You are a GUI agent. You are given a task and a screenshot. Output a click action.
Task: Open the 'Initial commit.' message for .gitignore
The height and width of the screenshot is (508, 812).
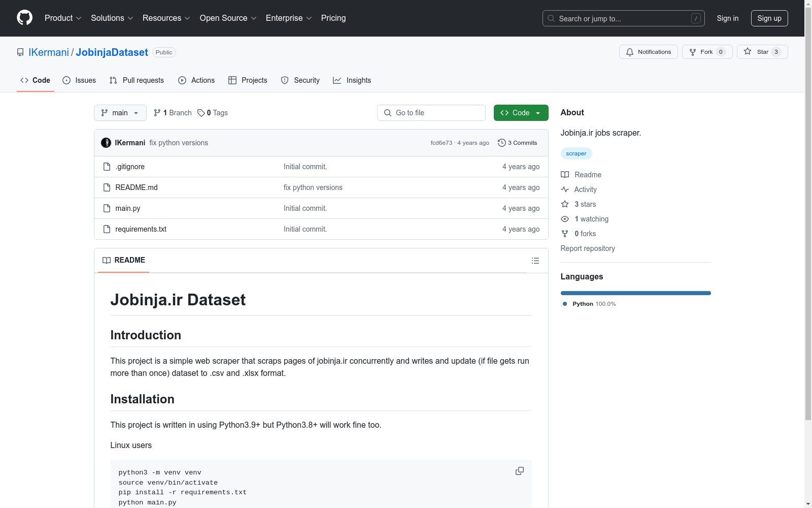306,167
